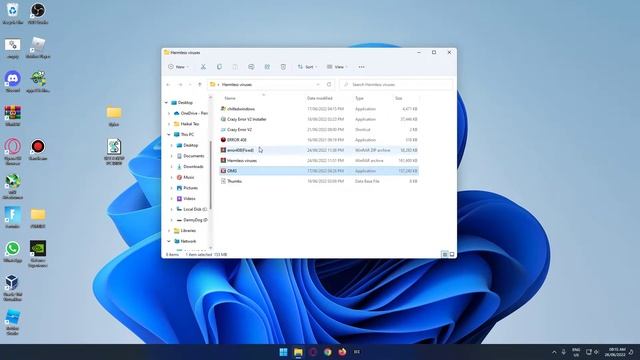Select the chilledwindows file
The image size is (640, 360).
coord(319,109)
